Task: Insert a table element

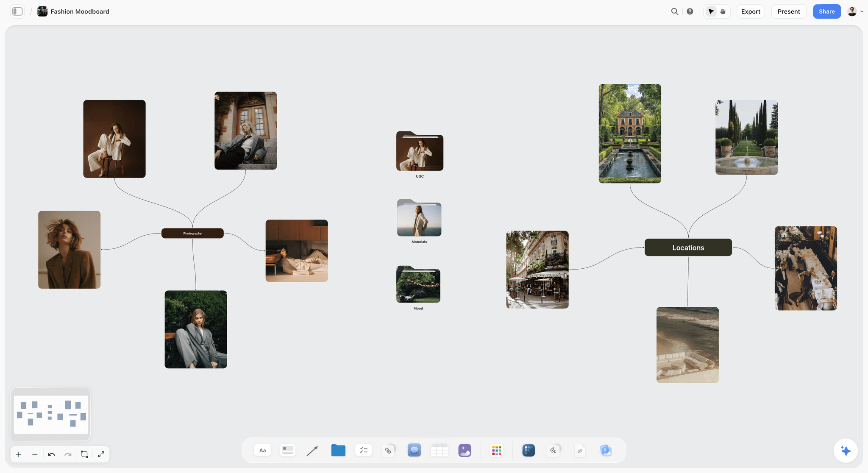Action: 439,450
